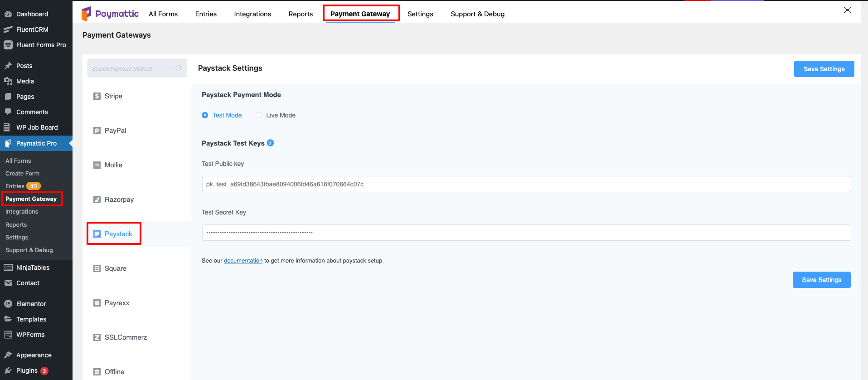Click the Stripe gateway icon

click(97, 96)
